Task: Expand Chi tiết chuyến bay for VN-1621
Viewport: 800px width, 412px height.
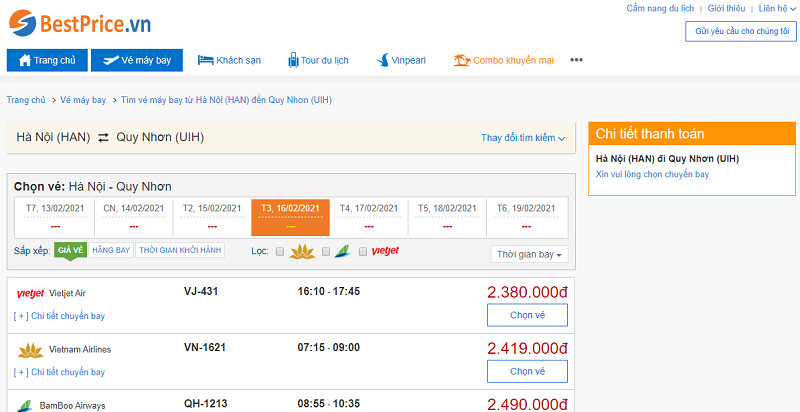Action: pos(59,372)
